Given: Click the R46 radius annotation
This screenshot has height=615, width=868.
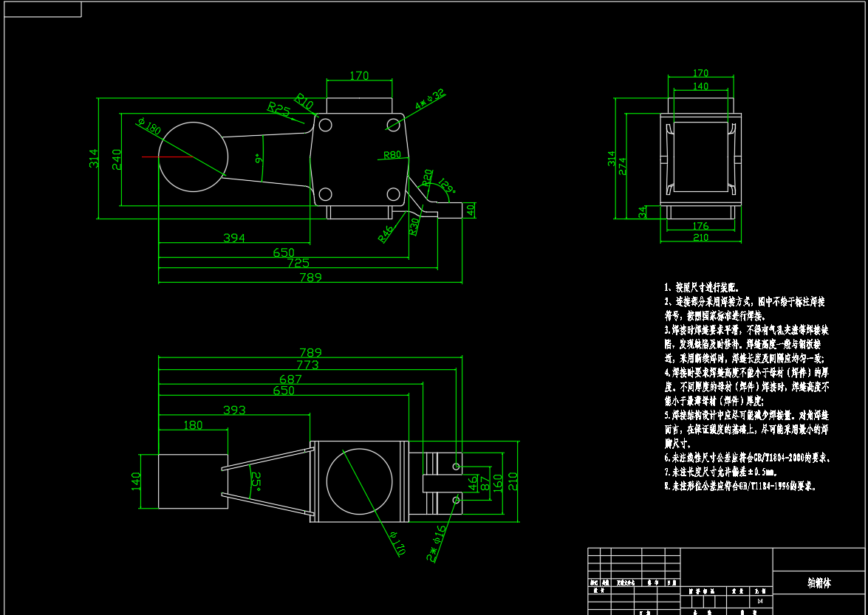Looking at the screenshot, I should [x=386, y=234].
